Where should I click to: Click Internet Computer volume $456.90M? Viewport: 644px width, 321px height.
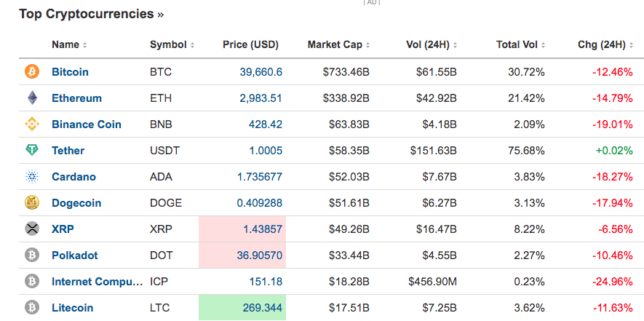(x=432, y=282)
